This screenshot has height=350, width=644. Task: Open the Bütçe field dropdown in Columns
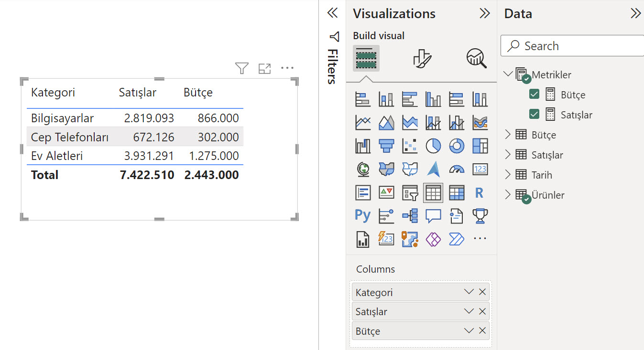(469, 331)
